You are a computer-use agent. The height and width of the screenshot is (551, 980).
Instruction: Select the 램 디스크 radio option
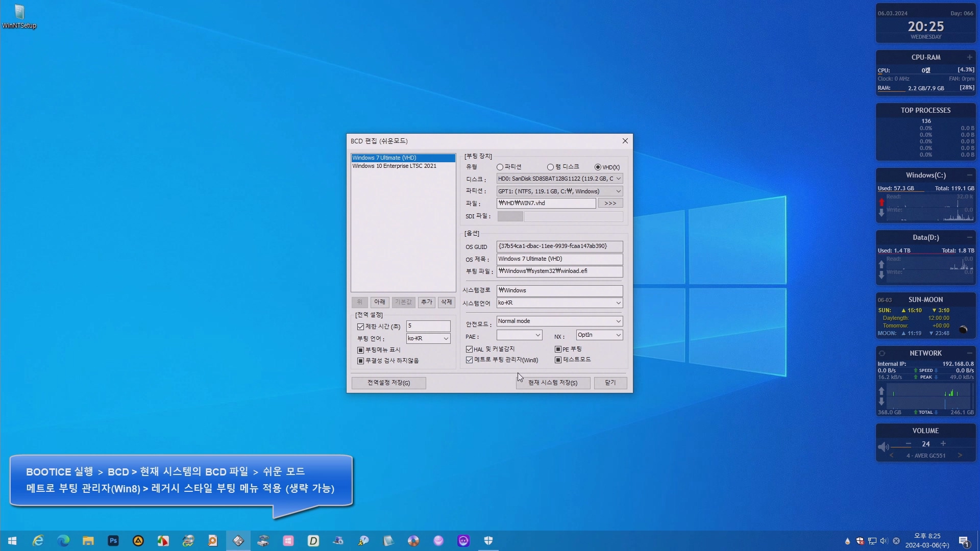coord(550,167)
